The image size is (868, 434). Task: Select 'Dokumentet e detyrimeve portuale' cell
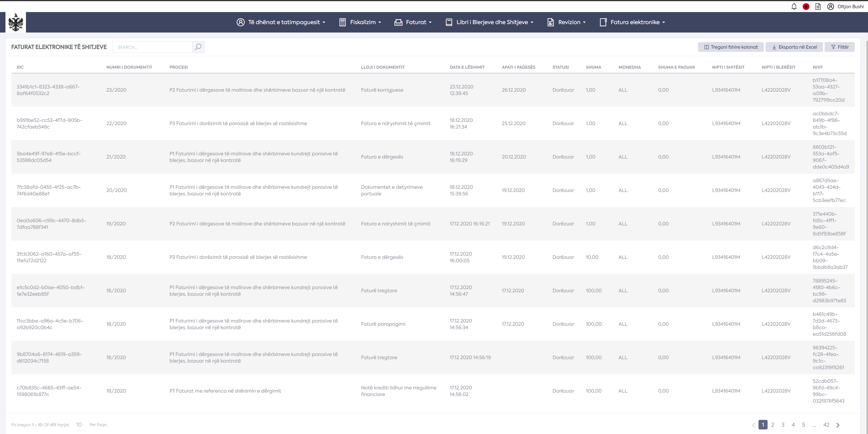392,190
